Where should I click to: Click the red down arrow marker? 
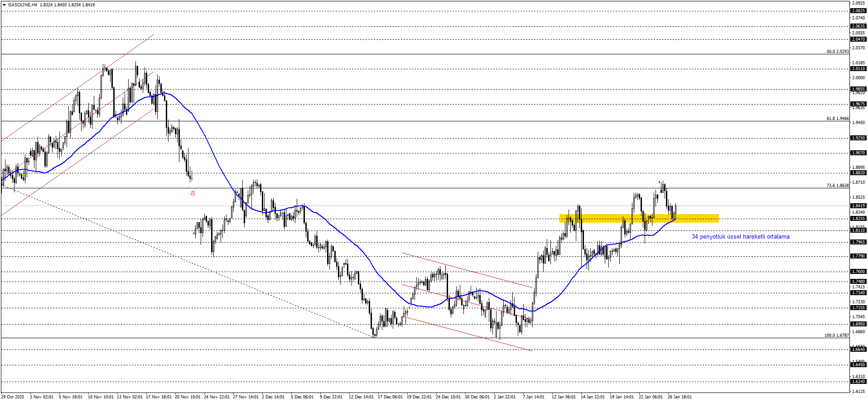[x=193, y=194]
